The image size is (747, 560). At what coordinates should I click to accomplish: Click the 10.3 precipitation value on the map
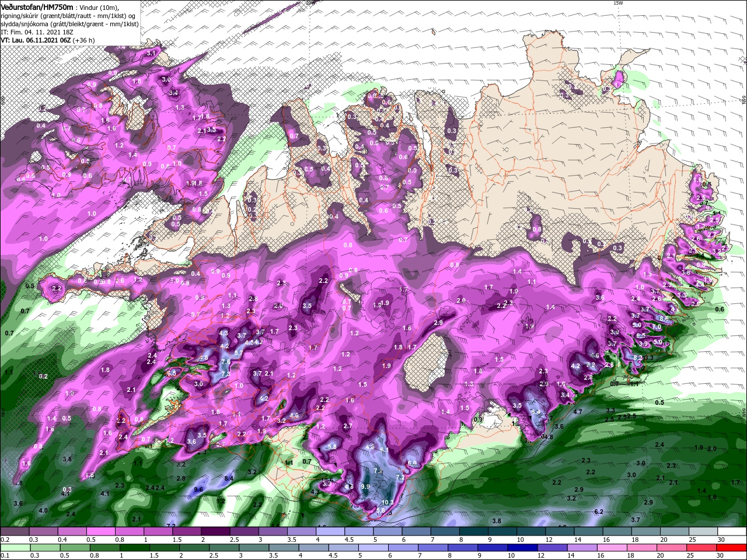(388, 502)
